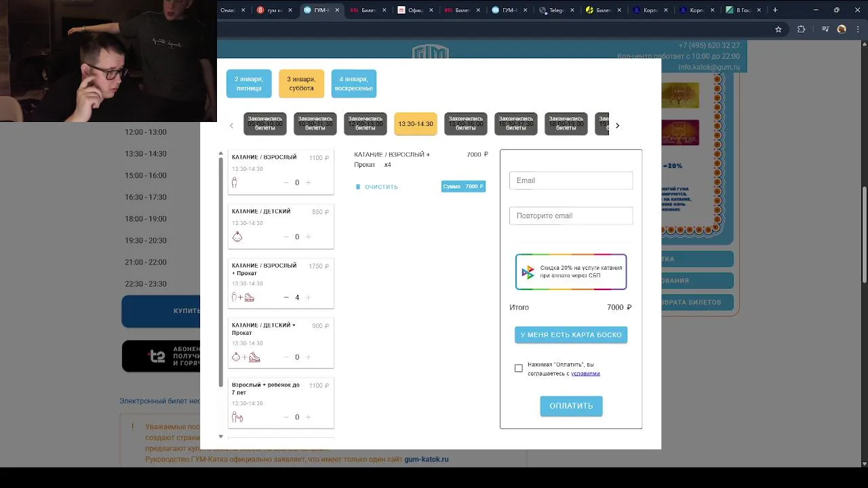The height and width of the screenshot is (488, 868).
Task: Decrease ВЗРОСЛЫЙ + Прокат ticket count
Action: tap(286, 298)
